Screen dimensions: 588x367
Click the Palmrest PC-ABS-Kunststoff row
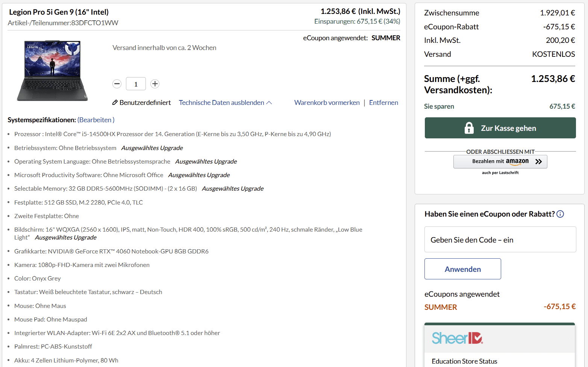click(x=53, y=346)
